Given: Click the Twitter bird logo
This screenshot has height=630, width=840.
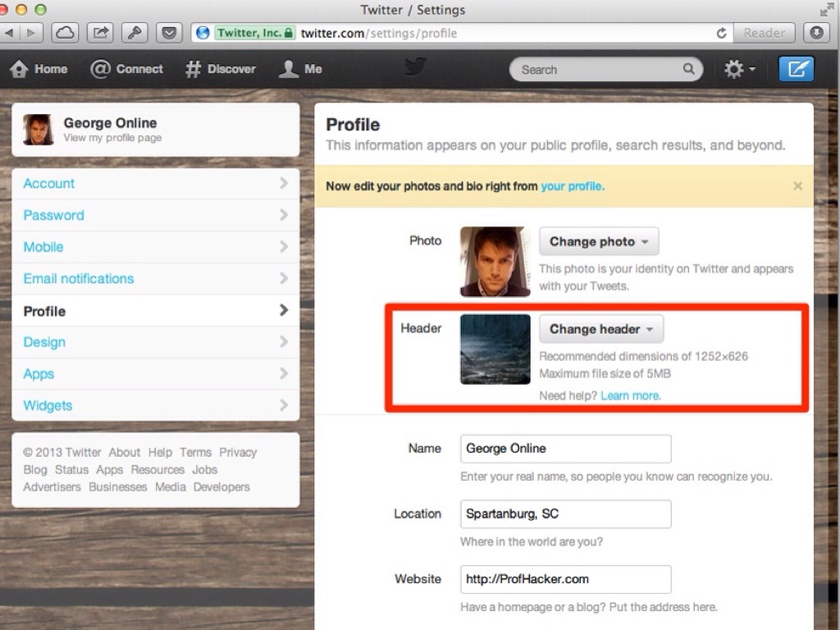Looking at the screenshot, I should pos(415,68).
